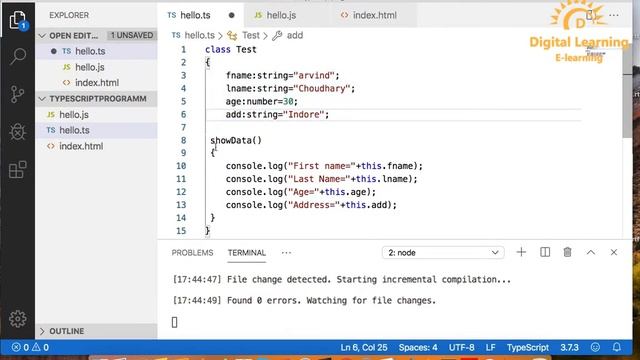Image resolution: width=640 pixels, height=360 pixels.
Task: Switch to the hello.js editor tab
Action: click(281, 15)
